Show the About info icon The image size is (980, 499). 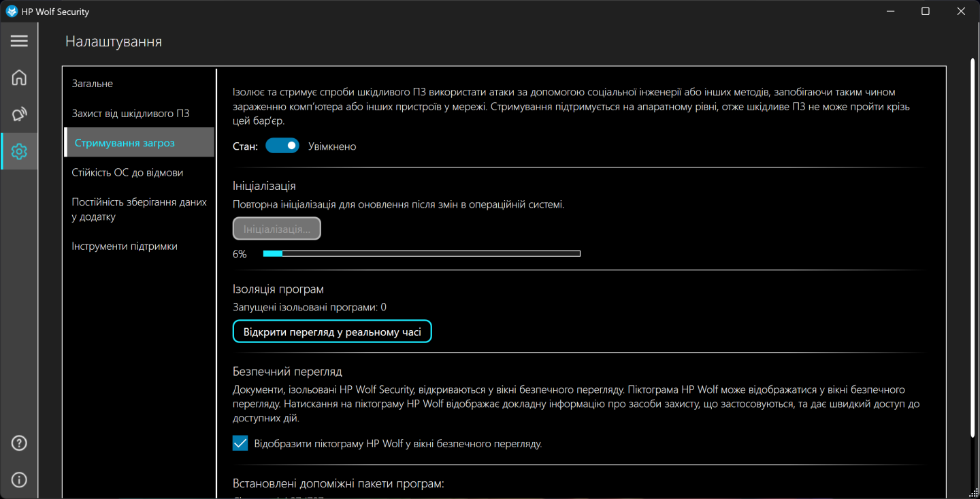coord(19,480)
